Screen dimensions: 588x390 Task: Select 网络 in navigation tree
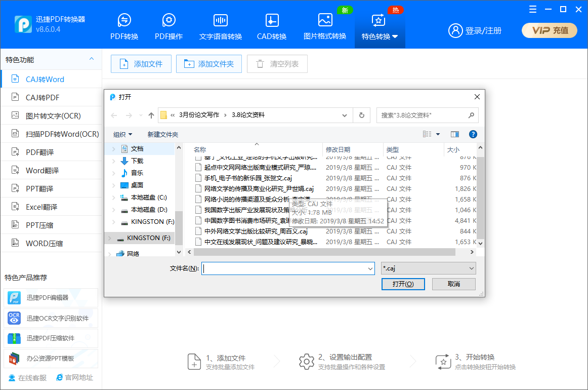coord(133,254)
